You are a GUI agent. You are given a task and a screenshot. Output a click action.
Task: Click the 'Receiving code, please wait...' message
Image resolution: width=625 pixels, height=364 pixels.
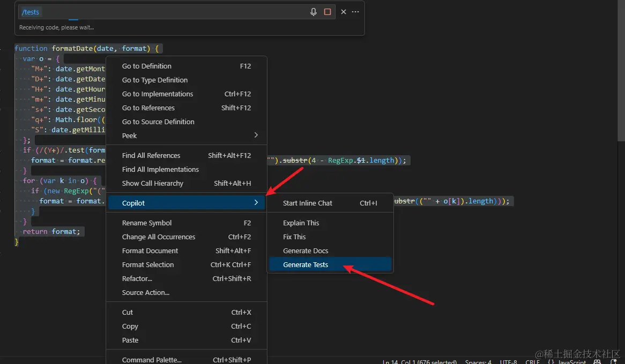pos(57,27)
